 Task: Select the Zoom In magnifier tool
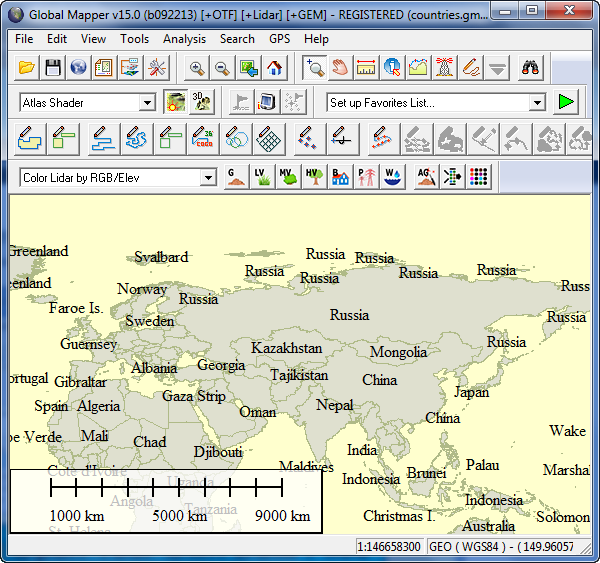(196, 68)
